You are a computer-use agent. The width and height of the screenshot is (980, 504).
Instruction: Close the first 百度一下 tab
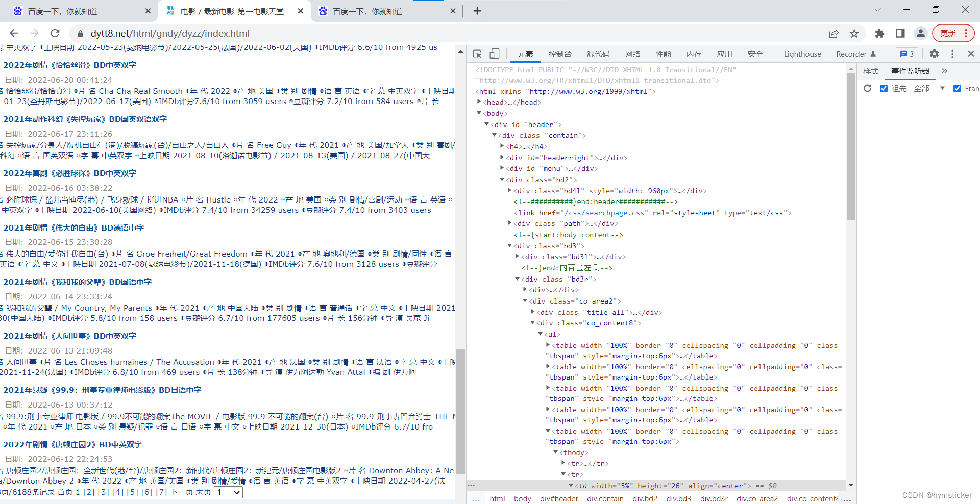148,11
